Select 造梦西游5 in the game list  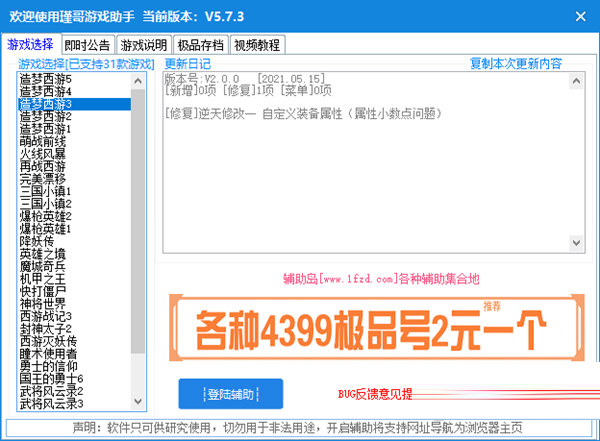(x=75, y=79)
